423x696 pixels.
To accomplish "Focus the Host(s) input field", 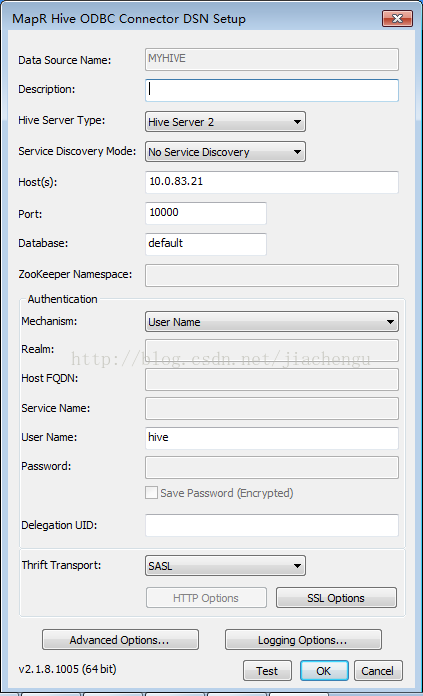I will point(272,182).
